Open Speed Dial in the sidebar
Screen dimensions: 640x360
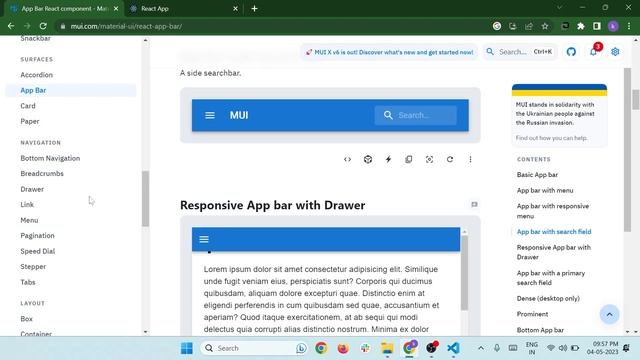(38, 251)
